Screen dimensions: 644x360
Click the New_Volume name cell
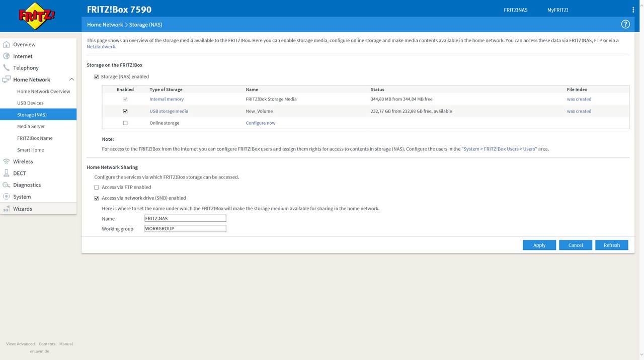coord(259,111)
